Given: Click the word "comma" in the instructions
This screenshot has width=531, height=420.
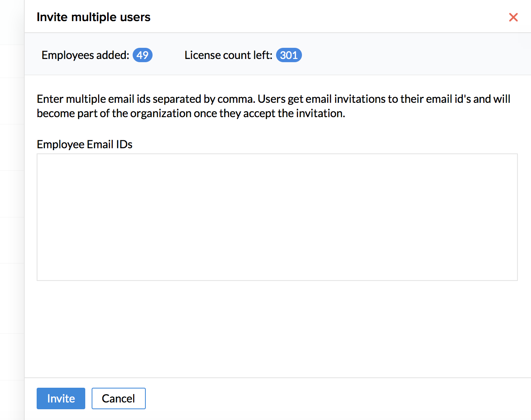Looking at the screenshot, I should tap(236, 99).
